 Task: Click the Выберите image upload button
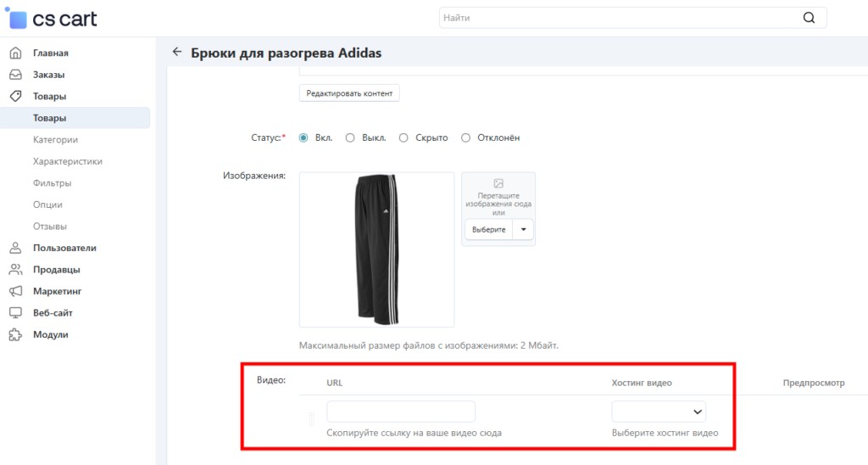(x=489, y=229)
